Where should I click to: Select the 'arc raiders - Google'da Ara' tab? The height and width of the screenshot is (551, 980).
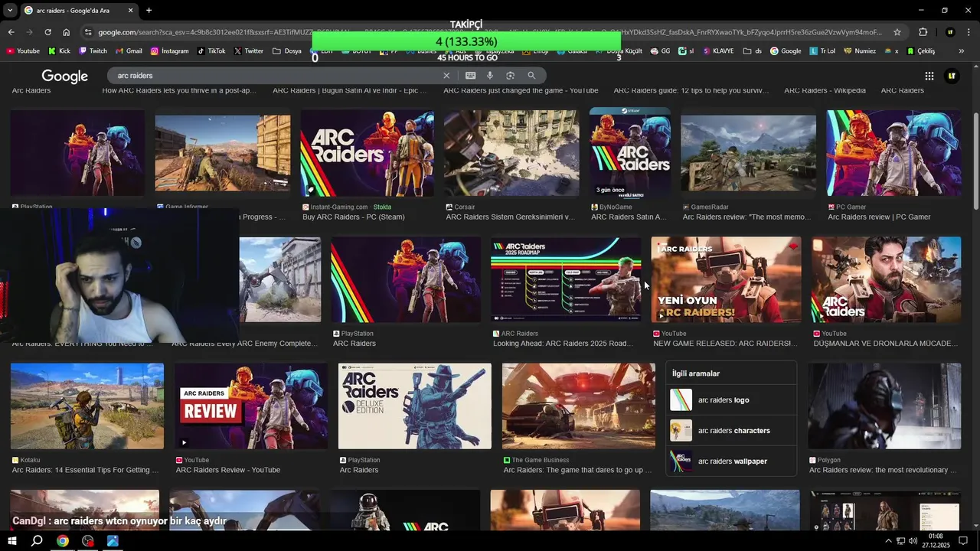click(79, 11)
